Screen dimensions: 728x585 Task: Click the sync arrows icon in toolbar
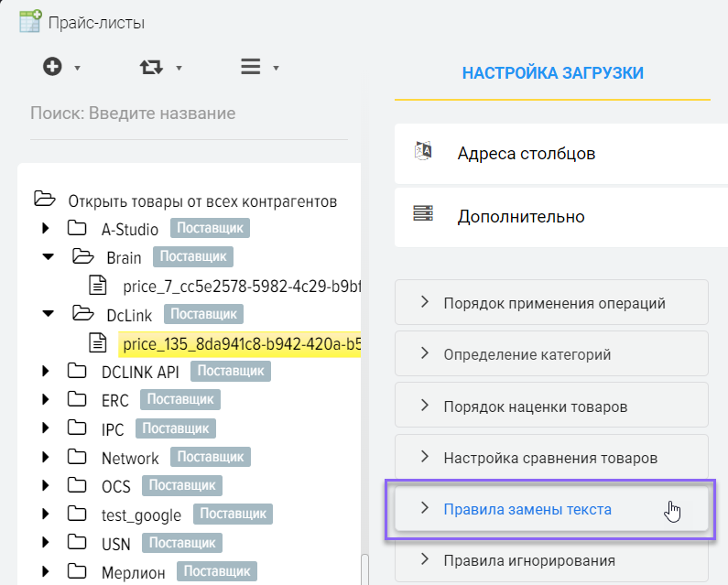click(150, 67)
